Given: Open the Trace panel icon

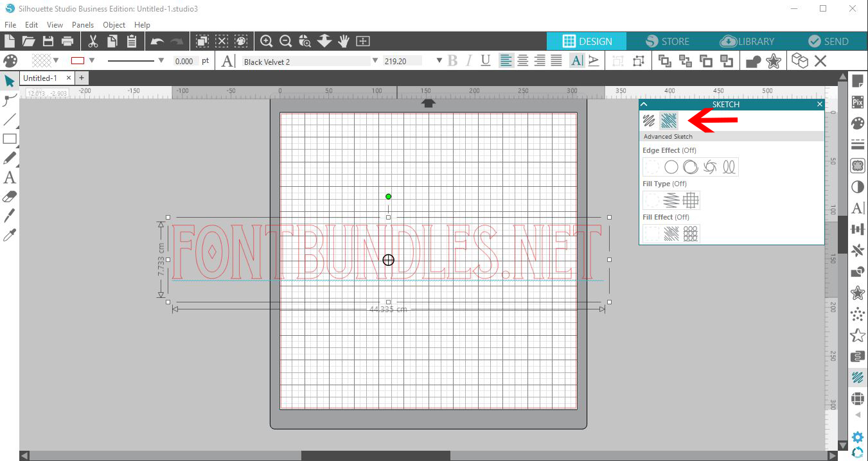Looking at the screenshot, I should (858, 166).
